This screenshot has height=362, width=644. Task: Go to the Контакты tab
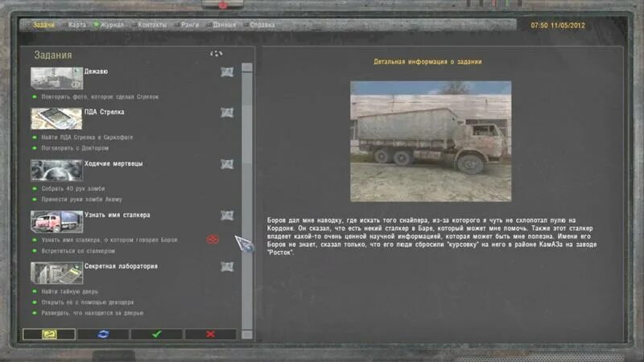[x=152, y=25]
